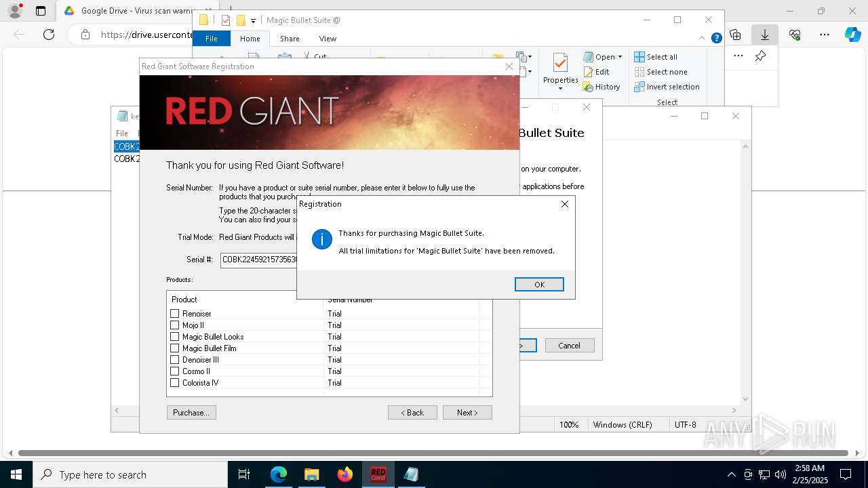This screenshot has height=488, width=868.
Task: Pin the downloads panel with the pin icon
Action: [x=761, y=56]
